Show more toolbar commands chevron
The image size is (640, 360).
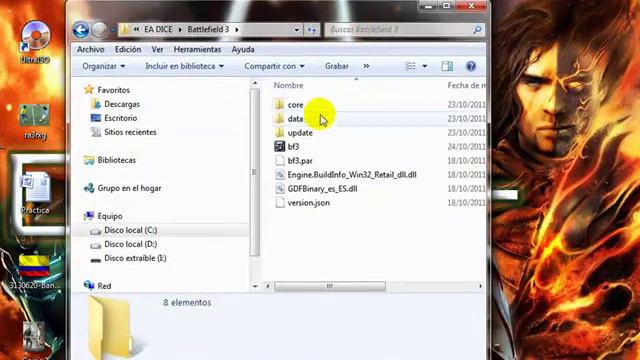(x=366, y=66)
